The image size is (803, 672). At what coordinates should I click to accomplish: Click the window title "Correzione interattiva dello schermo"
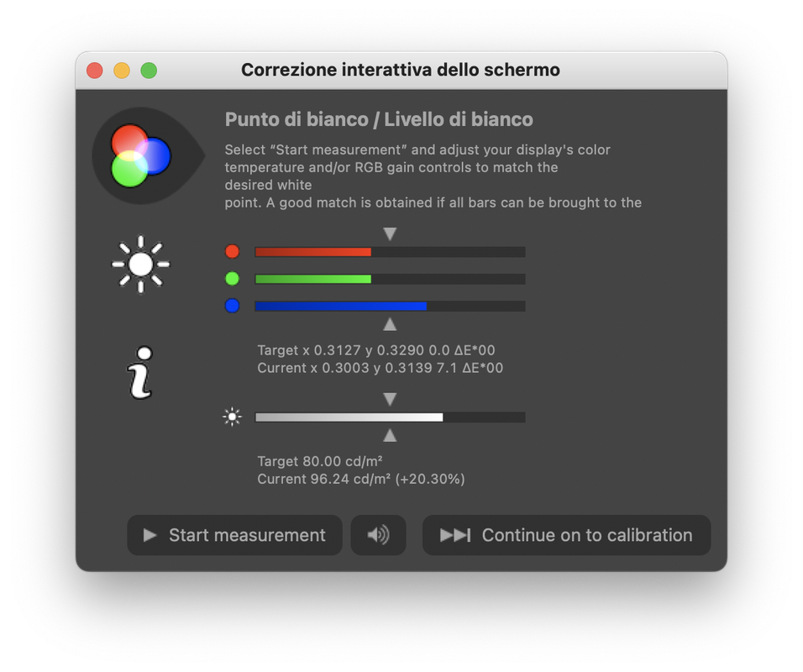(x=401, y=70)
